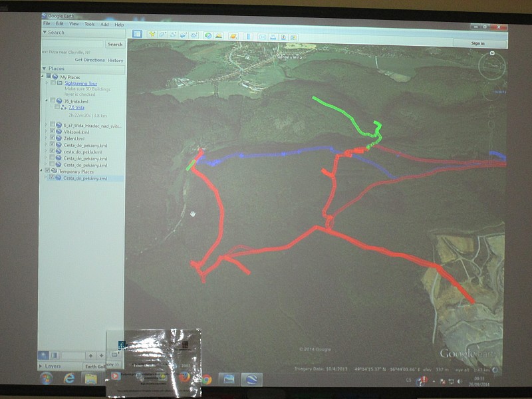This screenshot has height=399, width=532.
Task: Check the Sightseeing Tour checkbox
Action: click(x=53, y=82)
